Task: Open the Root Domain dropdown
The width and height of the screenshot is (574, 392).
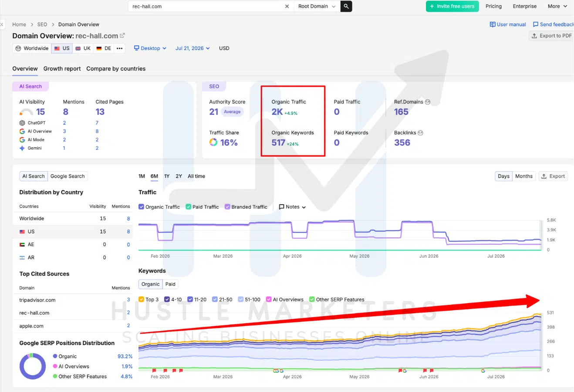Action: [317, 7]
